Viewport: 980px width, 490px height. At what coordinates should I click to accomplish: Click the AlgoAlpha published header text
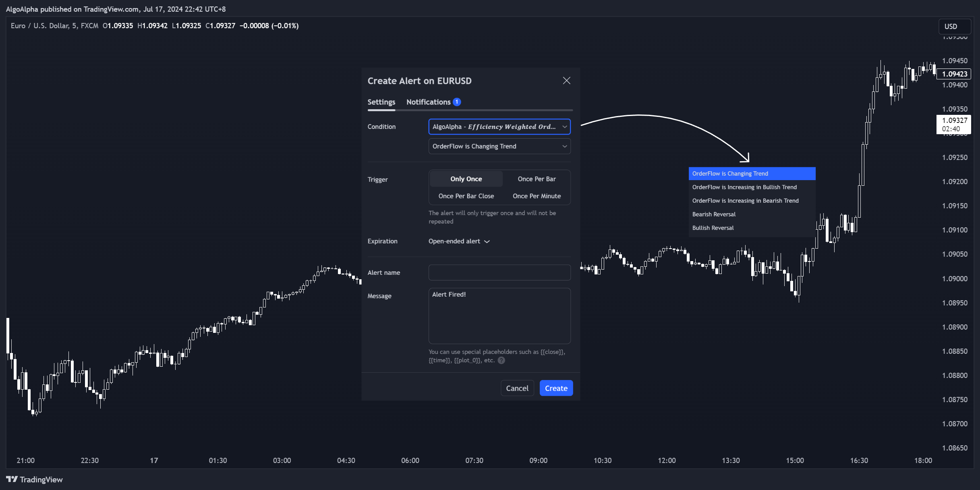[x=116, y=9]
